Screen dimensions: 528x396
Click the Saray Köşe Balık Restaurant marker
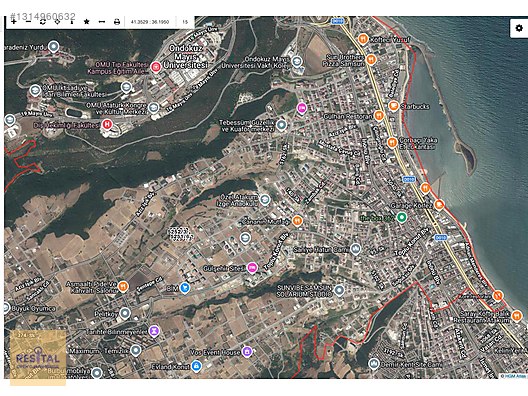(x=516, y=316)
